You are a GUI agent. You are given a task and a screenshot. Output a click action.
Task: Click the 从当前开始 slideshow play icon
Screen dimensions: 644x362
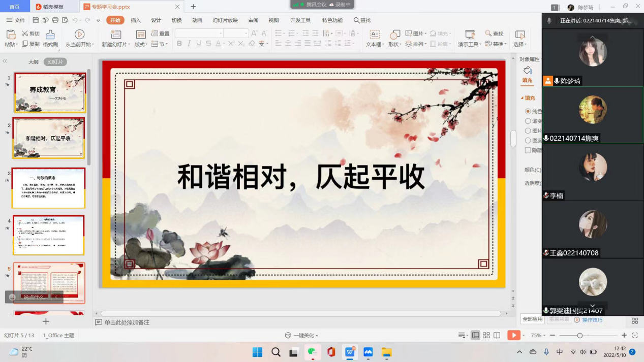click(79, 34)
